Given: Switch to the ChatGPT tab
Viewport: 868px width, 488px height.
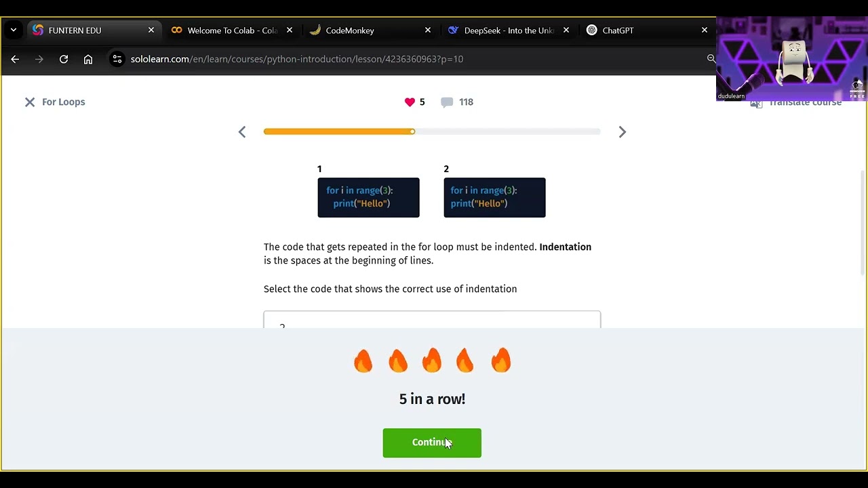Looking at the screenshot, I should pos(647,30).
